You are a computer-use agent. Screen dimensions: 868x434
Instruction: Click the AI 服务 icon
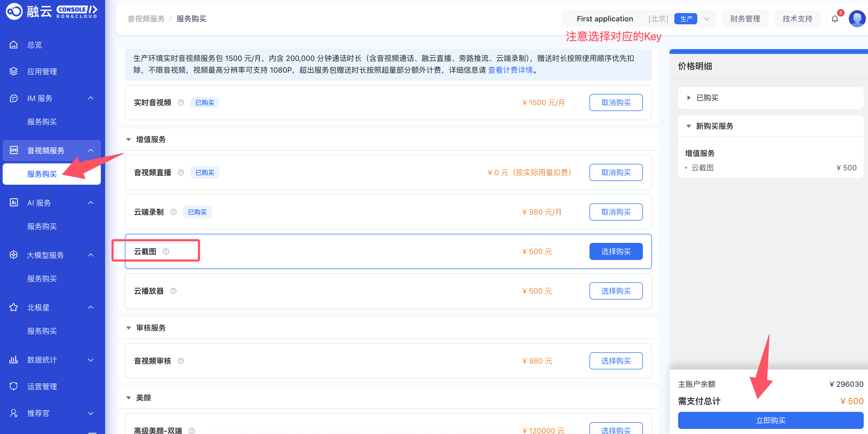click(x=14, y=202)
